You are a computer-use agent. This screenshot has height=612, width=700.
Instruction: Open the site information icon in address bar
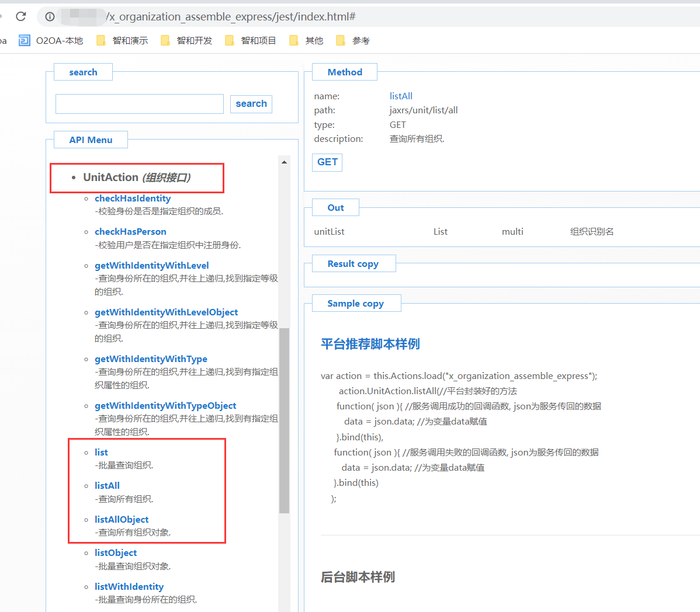pyautogui.click(x=50, y=16)
